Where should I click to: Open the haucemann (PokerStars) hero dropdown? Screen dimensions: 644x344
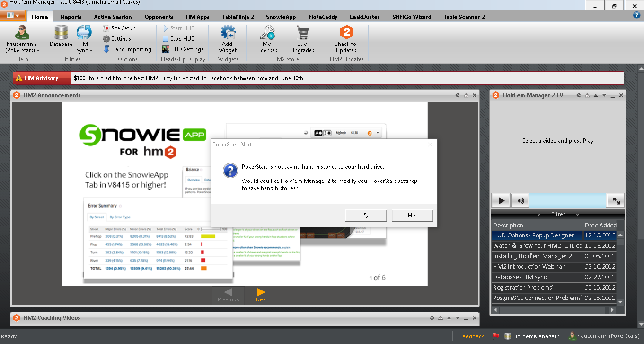pyautogui.click(x=22, y=39)
